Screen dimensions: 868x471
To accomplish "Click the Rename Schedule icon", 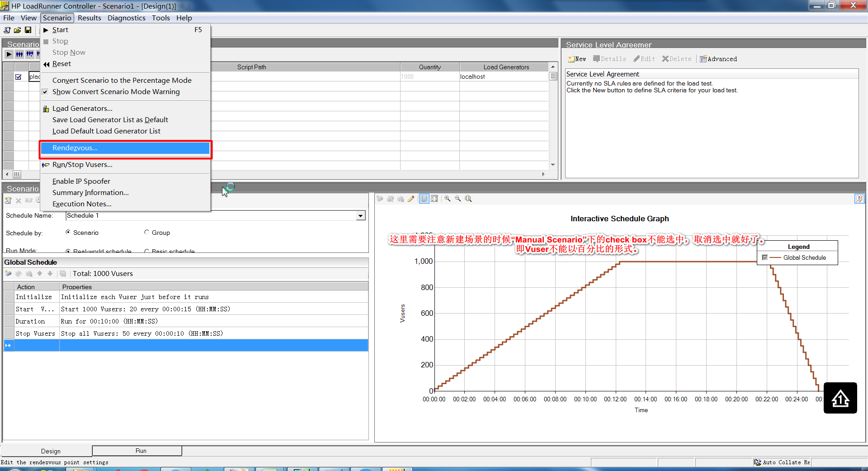I will pos(29,200).
